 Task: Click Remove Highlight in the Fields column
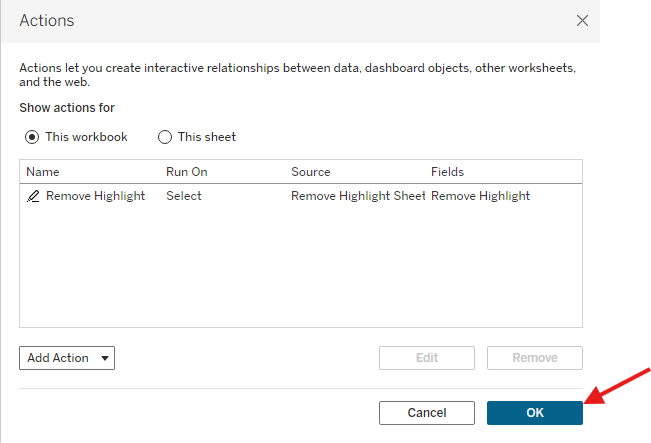click(x=480, y=196)
